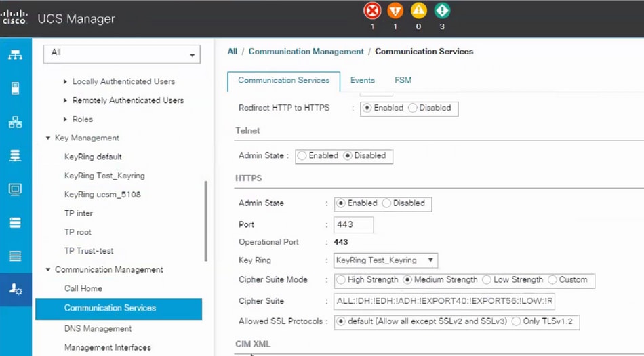Expand Locally Authenticated Users node
644x356 pixels.
[x=65, y=82]
